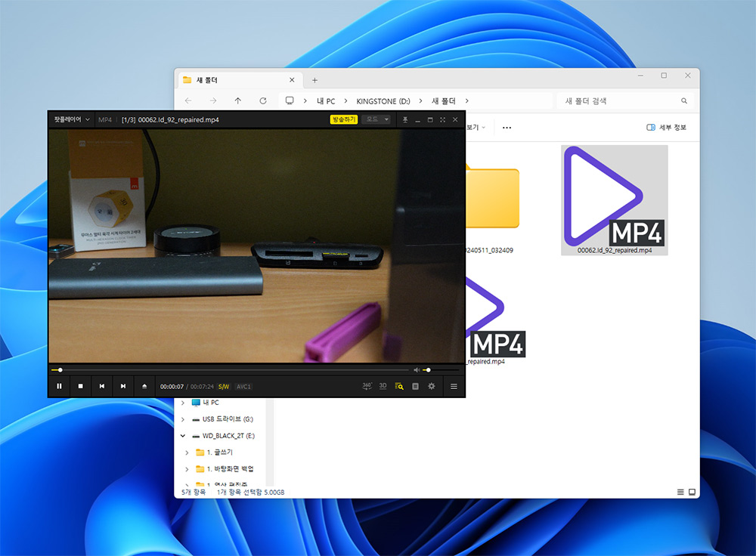
Task: Go forward in File Explorer
Action: 213,100
